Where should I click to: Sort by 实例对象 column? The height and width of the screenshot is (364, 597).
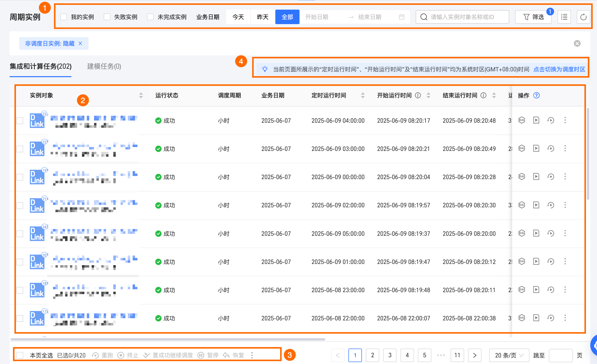coord(141,95)
